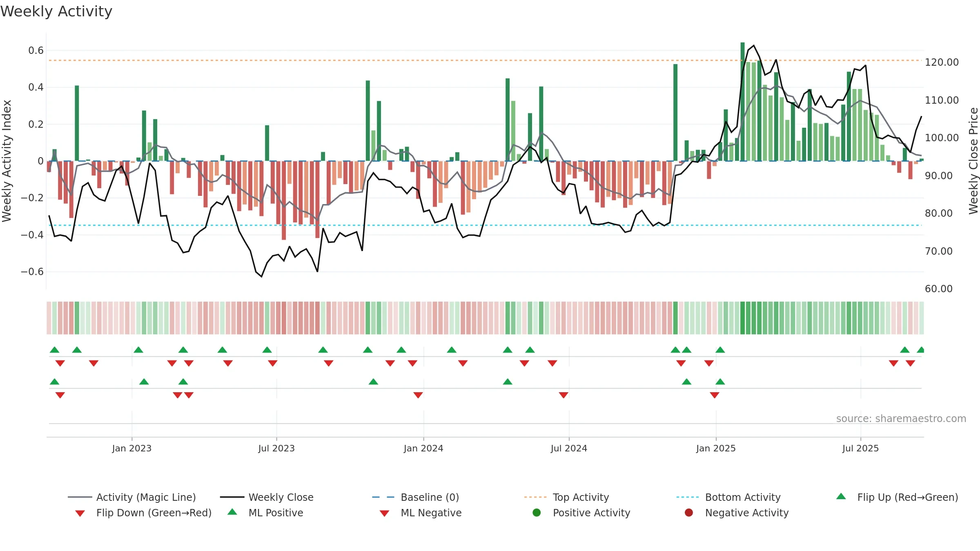Image resolution: width=980 pixels, height=551 pixels.
Task: Toggle the 'Bottom Activity' legend label
Action: 743,497
